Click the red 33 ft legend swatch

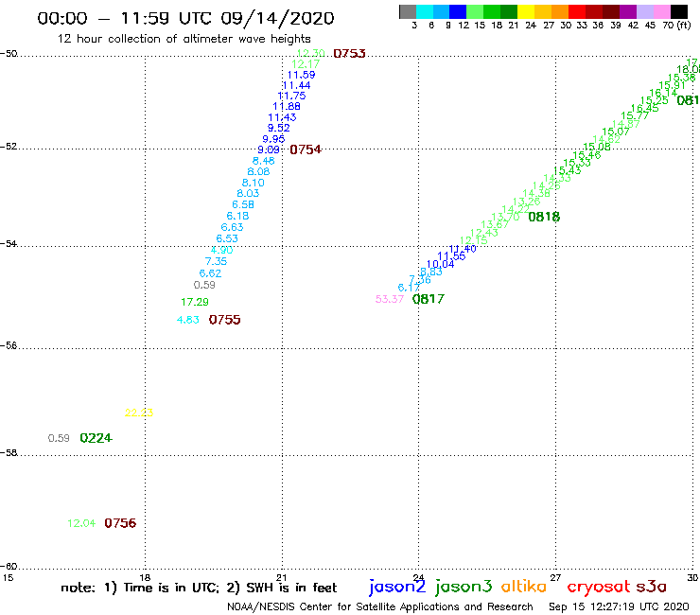click(x=577, y=11)
